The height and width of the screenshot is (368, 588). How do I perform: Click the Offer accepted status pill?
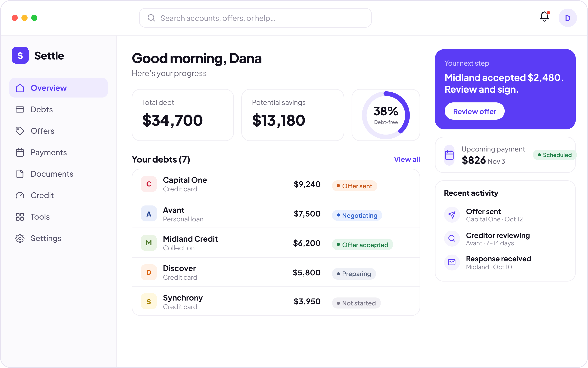click(x=363, y=245)
